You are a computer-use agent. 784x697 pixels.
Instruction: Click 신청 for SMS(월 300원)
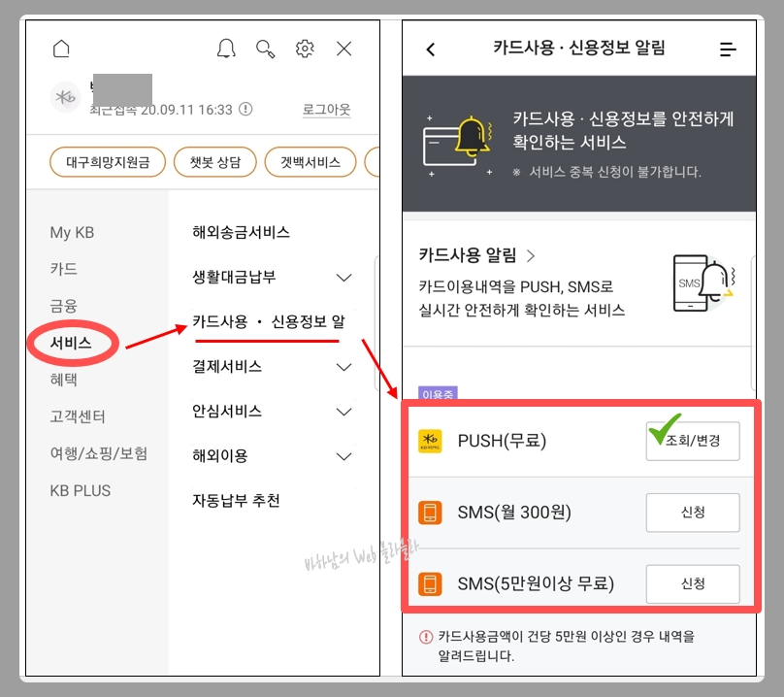pos(693,513)
